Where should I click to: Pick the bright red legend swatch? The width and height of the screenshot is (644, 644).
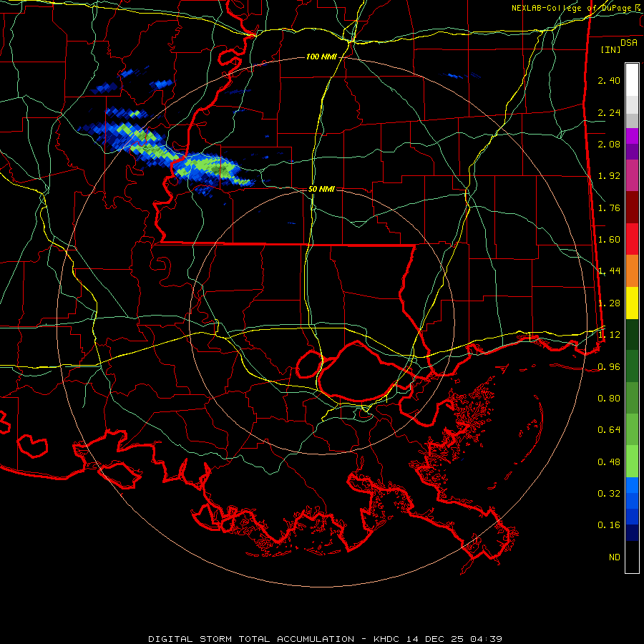click(x=632, y=239)
